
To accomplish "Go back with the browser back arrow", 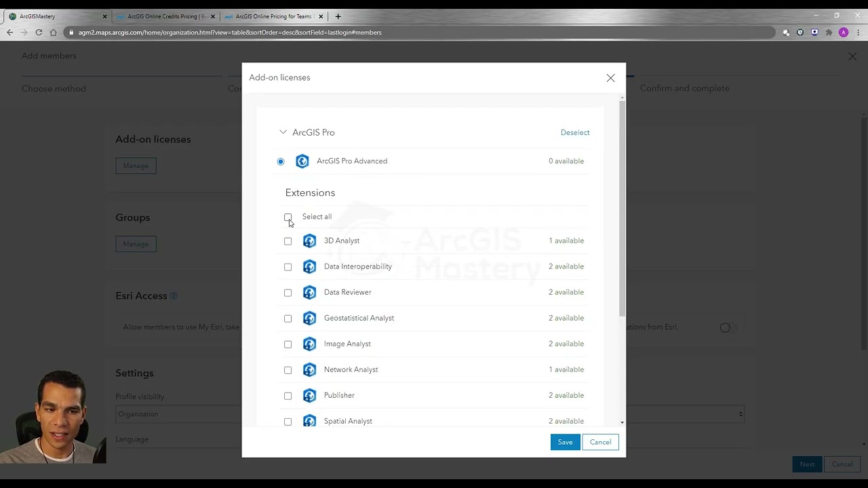I will (9, 32).
